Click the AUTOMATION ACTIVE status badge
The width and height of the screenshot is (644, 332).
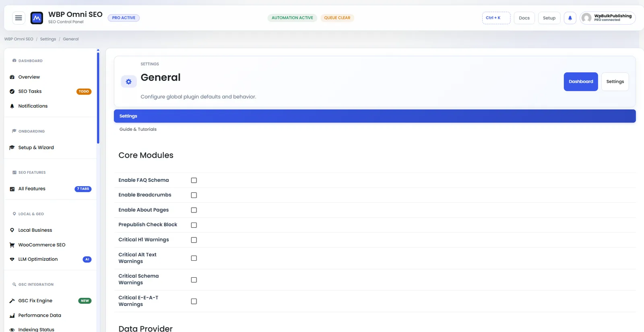292,18
